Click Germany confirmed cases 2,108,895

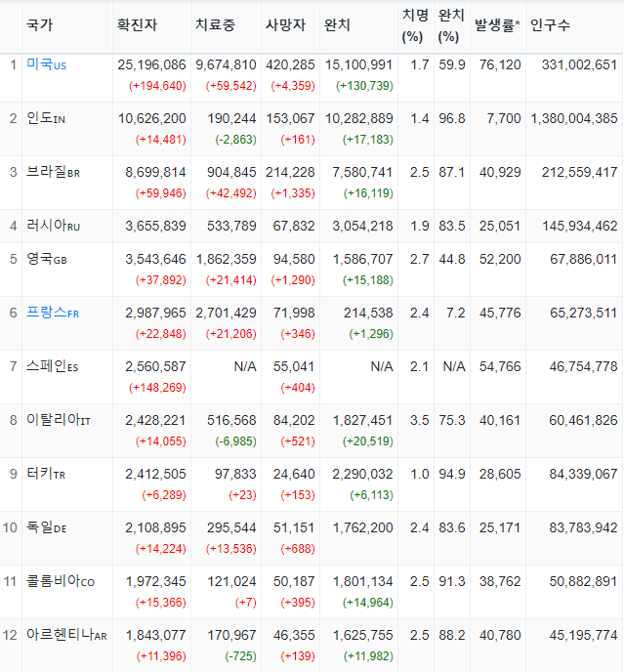pos(155,527)
